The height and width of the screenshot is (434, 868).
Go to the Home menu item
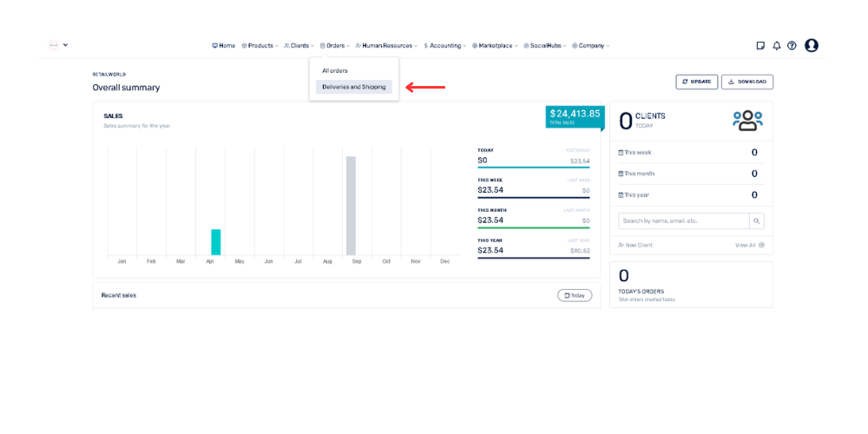click(224, 46)
